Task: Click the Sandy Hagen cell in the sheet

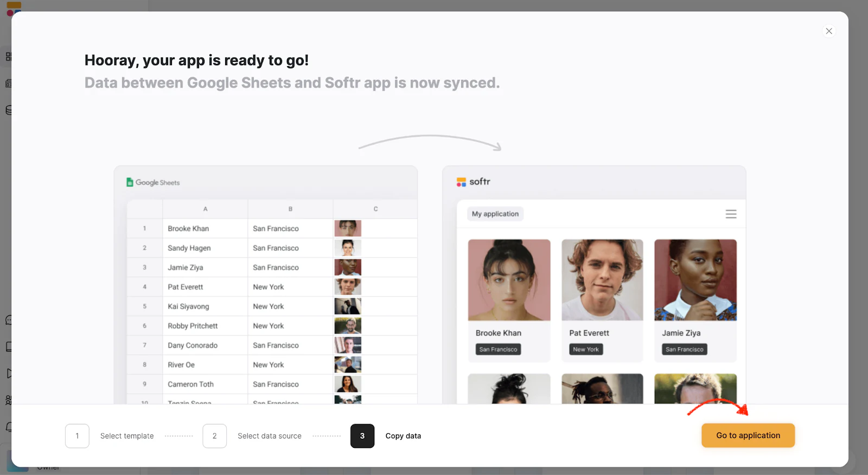Action: tap(205, 248)
